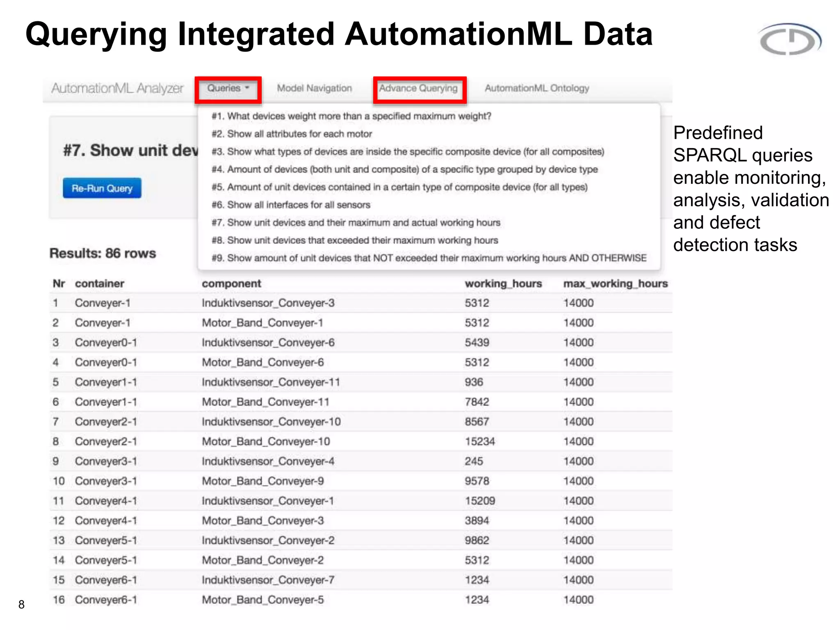This screenshot has height=630, width=840.
Task: Click cell 'Induktivsensor_Conveyer-11'
Action: 271,382
